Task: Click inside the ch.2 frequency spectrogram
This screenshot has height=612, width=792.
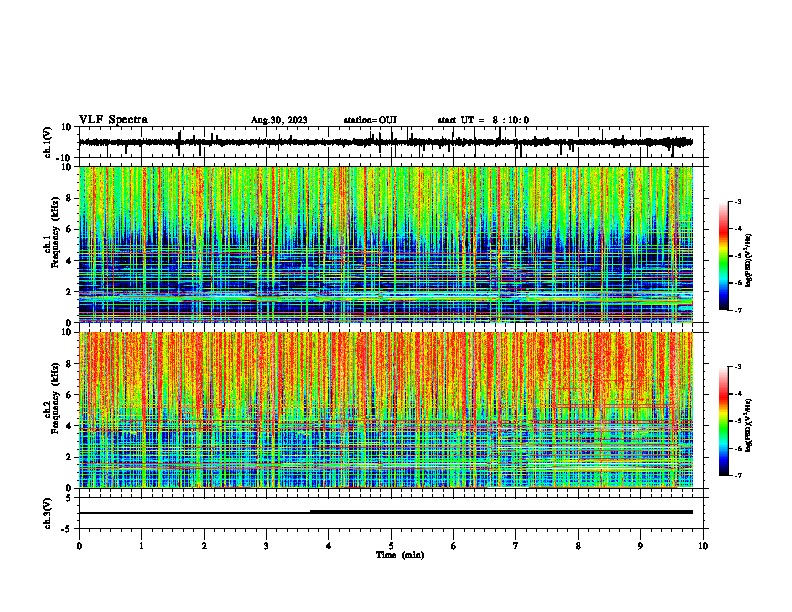Action: point(386,410)
